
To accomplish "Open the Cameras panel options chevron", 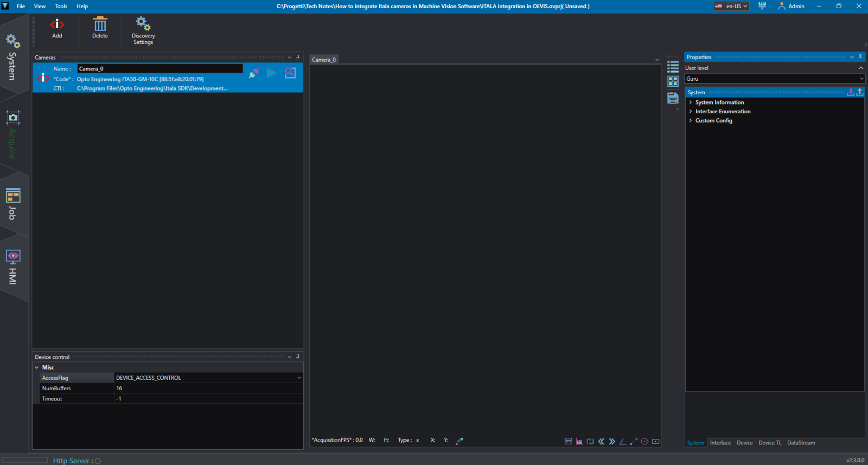I will pyautogui.click(x=290, y=57).
